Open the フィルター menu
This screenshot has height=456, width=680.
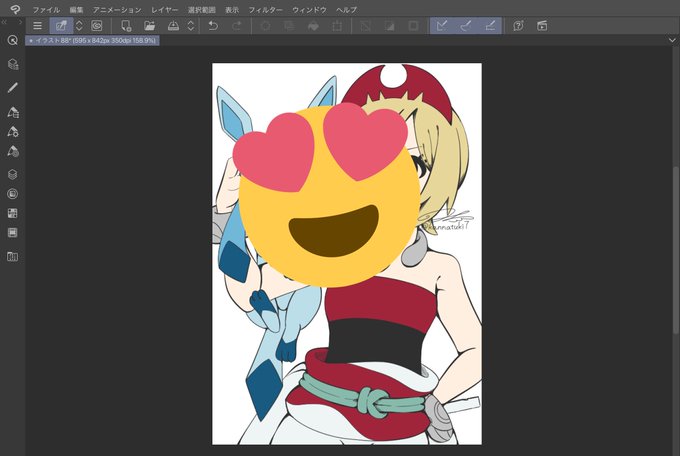[265, 10]
